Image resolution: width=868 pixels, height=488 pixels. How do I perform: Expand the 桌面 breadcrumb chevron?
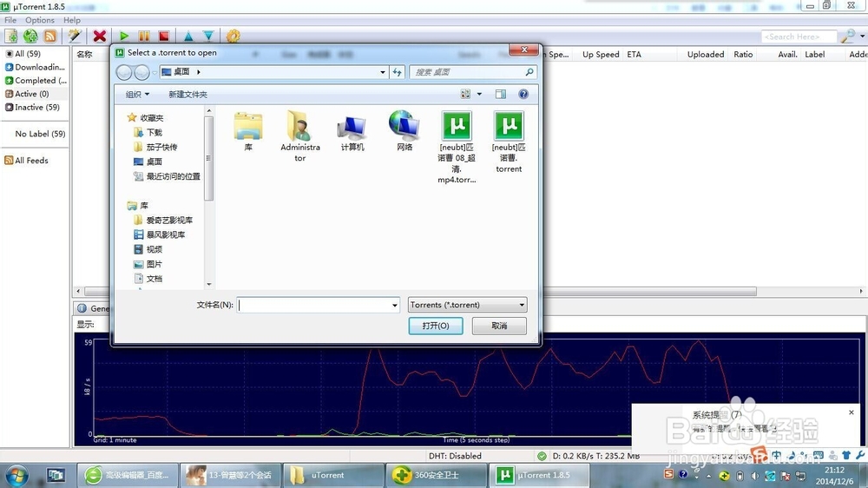point(198,72)
